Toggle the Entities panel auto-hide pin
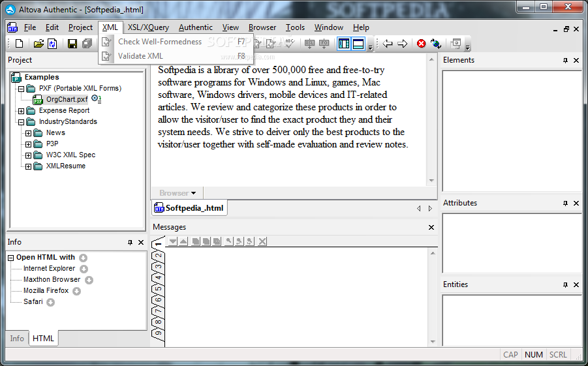Screen dimensions: 588x366 [566, 285]
